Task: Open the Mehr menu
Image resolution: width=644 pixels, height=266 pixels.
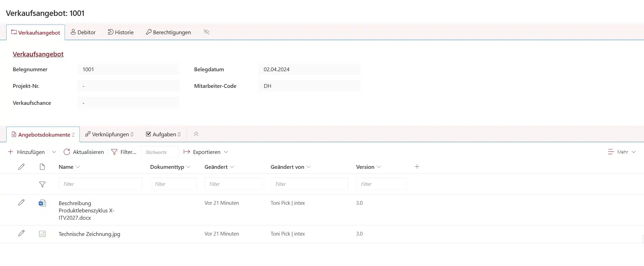Action: pos(622,152)
